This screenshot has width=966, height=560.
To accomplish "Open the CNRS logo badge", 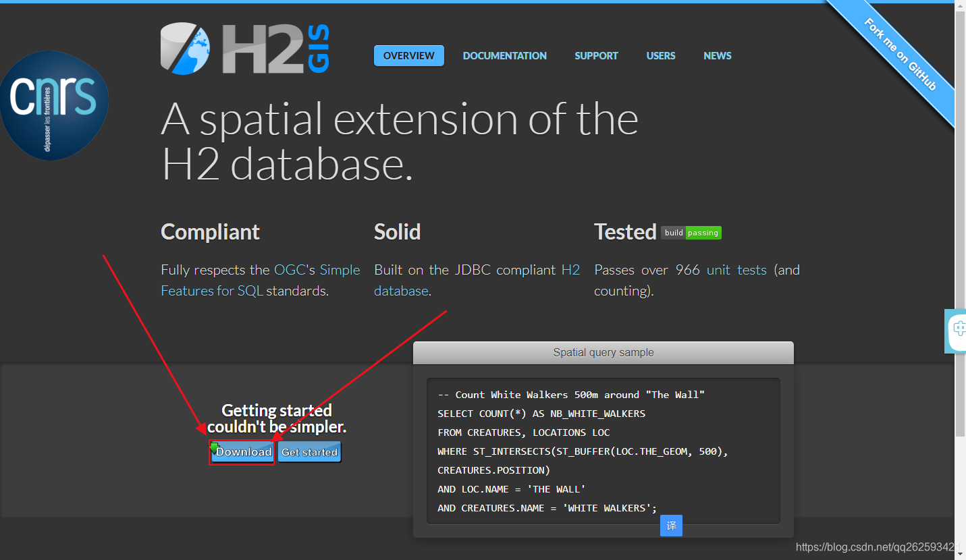I will tap(54, 106).
